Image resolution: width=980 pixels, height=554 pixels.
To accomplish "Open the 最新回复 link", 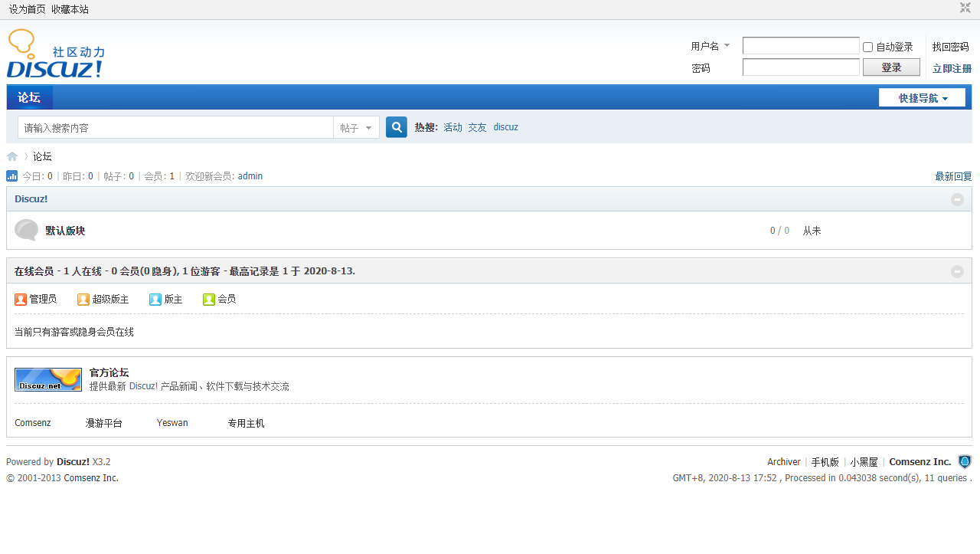I will coord(953,176).
